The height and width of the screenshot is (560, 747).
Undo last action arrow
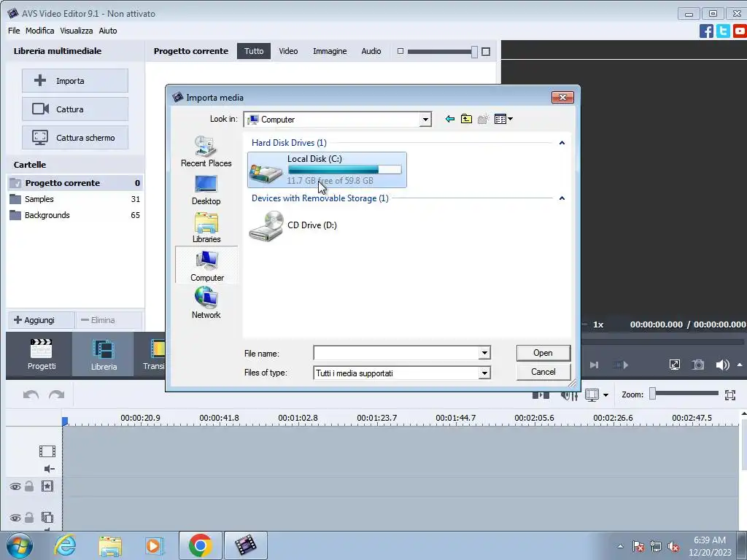click(x=31, y=394)
